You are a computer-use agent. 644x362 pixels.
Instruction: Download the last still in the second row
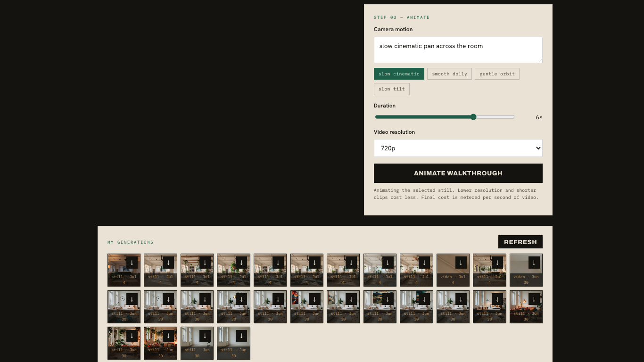[534, 299]
